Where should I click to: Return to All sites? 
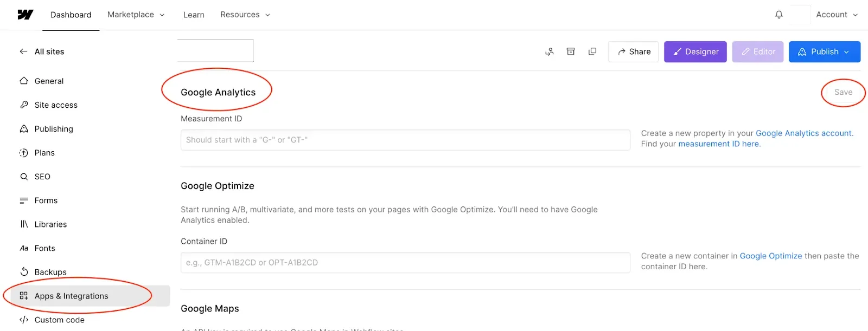click(49, 51)
